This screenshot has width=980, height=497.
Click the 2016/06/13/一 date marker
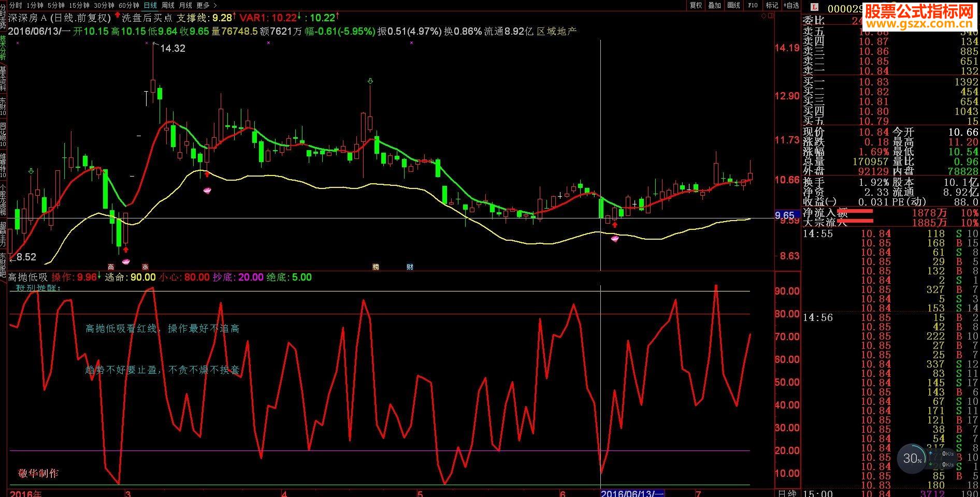(x=632, y=493)
